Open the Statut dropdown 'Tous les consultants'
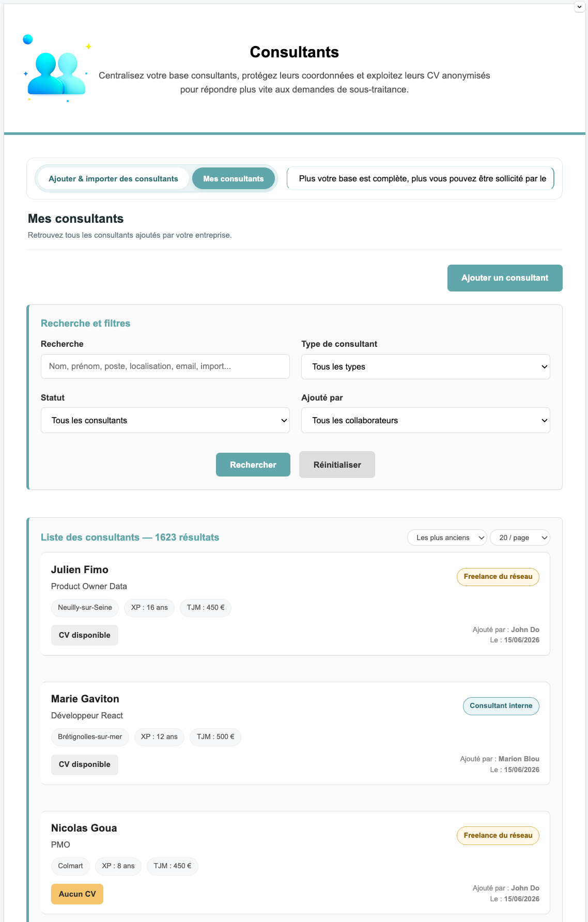The width and height of the screenshot is (588, 922). [x=165, y=420]
